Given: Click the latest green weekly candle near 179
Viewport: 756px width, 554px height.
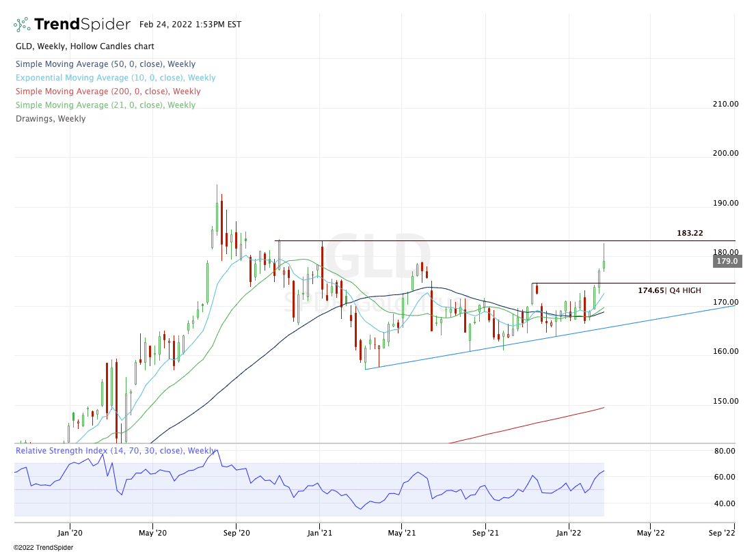Looking at the screenshot, I should click(x=604, y=258).
